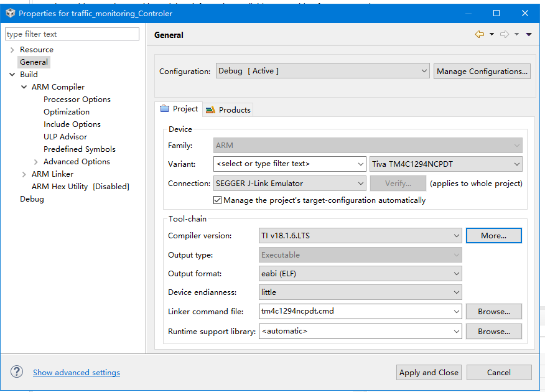Viewport: 545px width, 392px height.
Task: Open the Show advanced settings link
Action: pyautogui.click(x=77, y=373)
